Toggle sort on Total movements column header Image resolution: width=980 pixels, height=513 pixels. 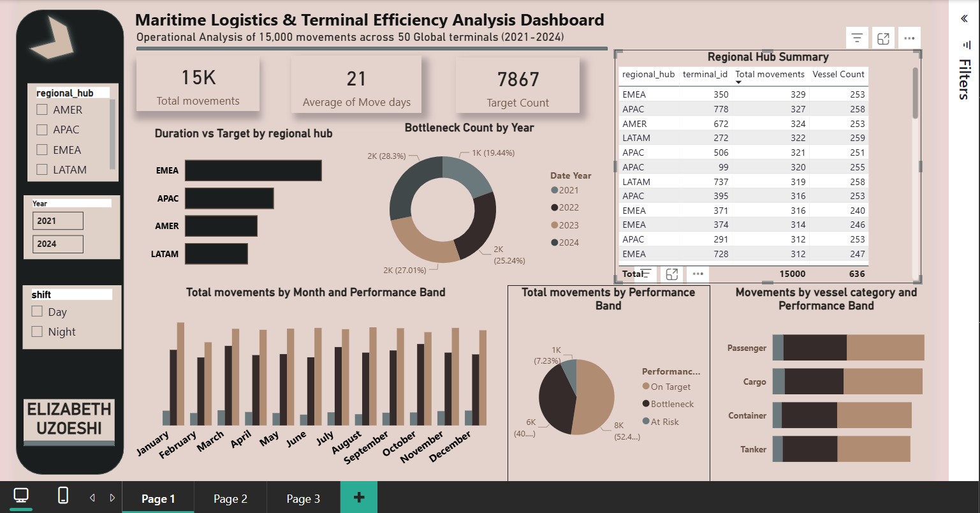coord(770,75)
